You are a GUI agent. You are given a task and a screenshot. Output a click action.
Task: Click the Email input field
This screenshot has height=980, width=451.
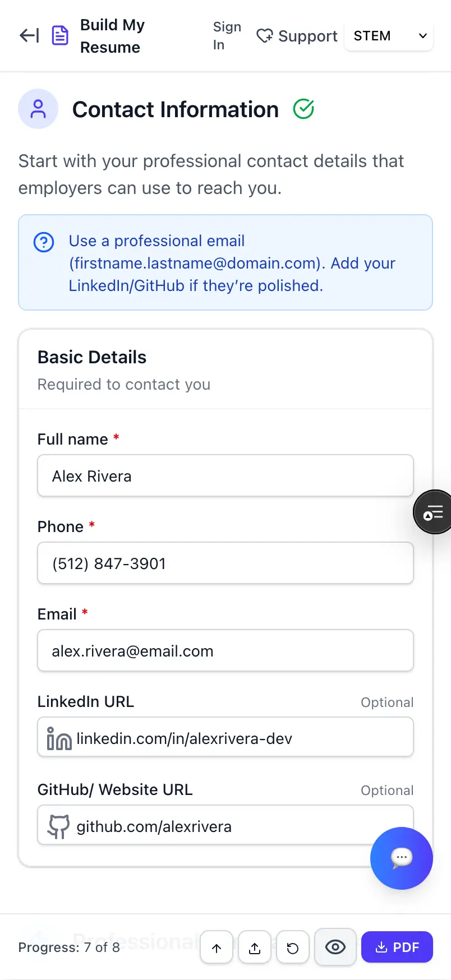tap(225, 651)
